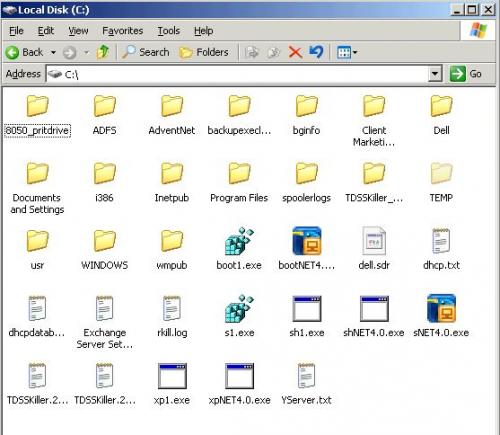The width and height of the screenshot is (500, 435).
Task: Select the Dell folder
Action: [441, 115]
